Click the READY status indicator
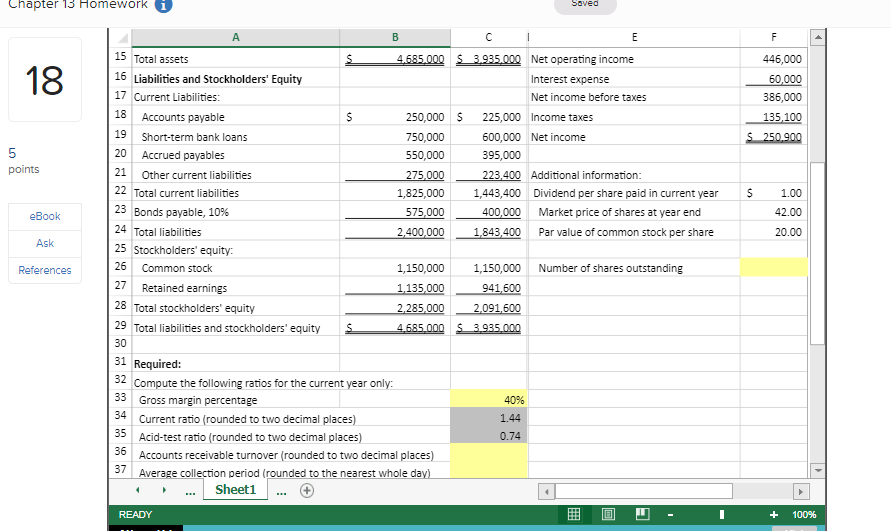This screenshot has width=891, height=531. [135, 515]
